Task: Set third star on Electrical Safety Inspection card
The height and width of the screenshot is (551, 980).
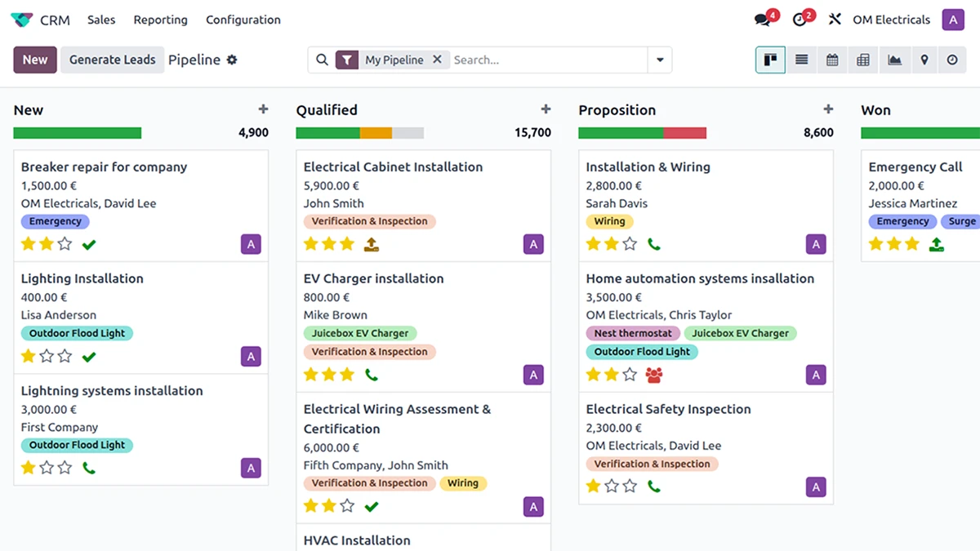Action: [x=630, y=487]
